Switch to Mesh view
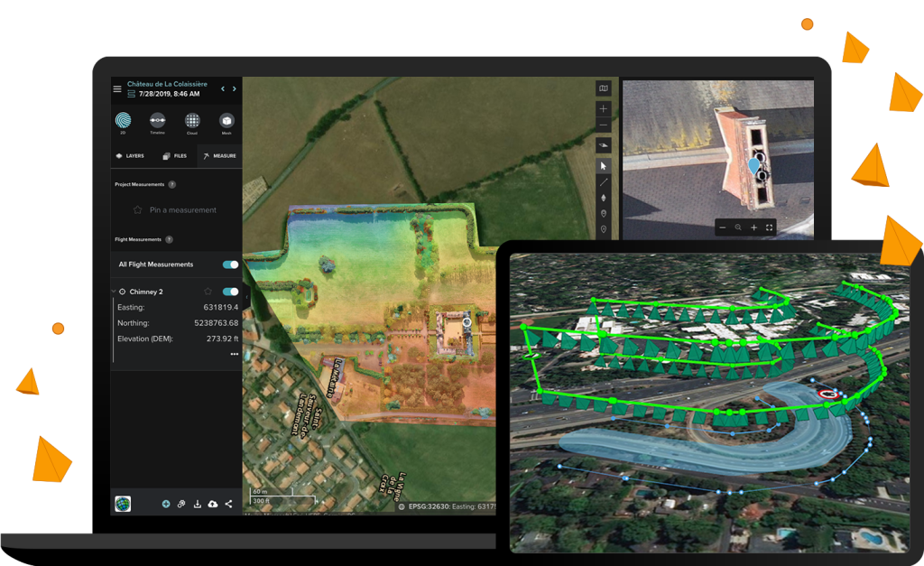The image size is (924, 566). click(x=226, y=121)
